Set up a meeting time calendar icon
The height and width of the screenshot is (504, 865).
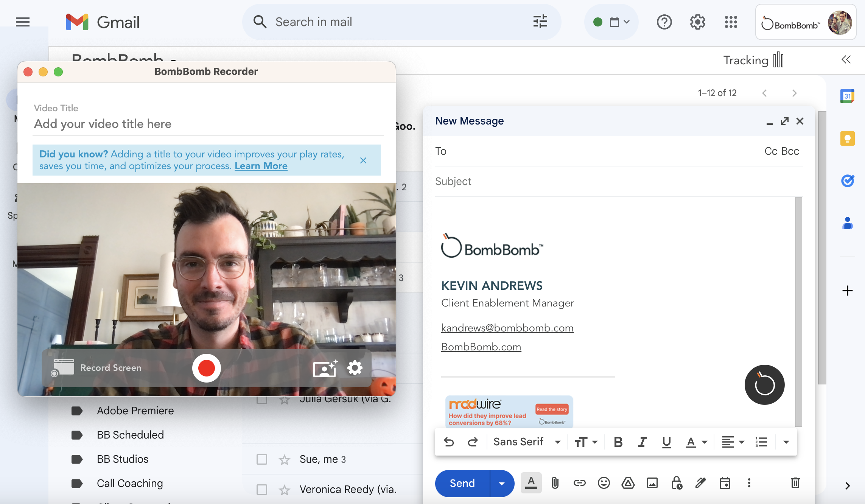coord(725,483)
